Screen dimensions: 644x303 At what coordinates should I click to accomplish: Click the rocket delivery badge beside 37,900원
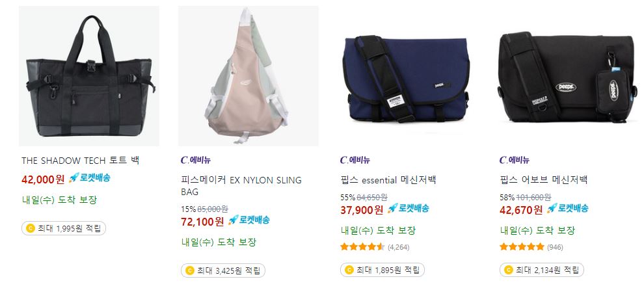[409, 208]
